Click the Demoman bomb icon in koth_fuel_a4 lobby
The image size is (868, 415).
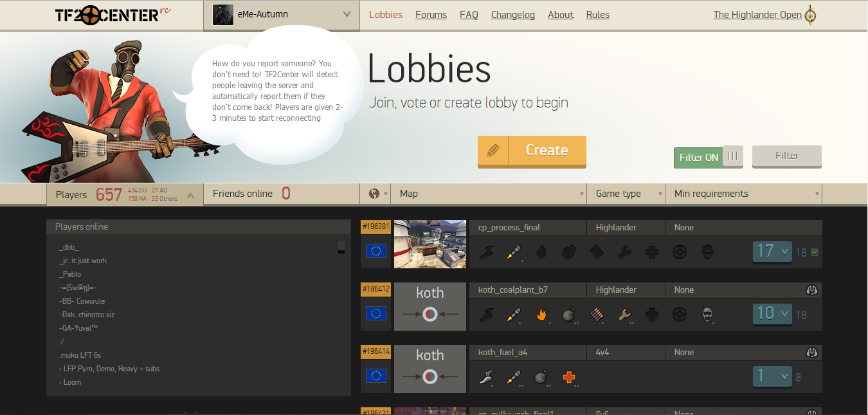coord(541,377)
